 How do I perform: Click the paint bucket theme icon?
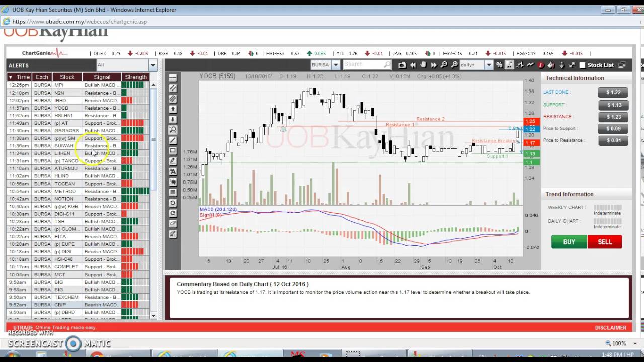coord(551,65)
